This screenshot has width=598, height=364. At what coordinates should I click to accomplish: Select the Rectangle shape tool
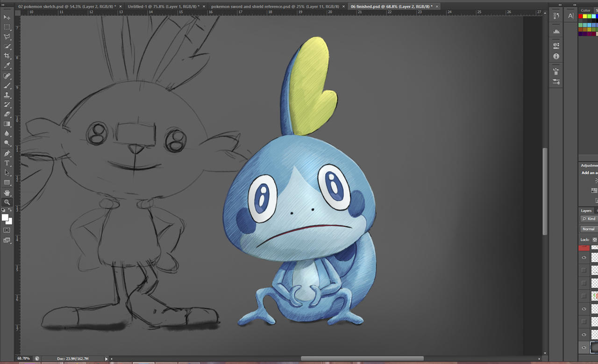[7, 183]
